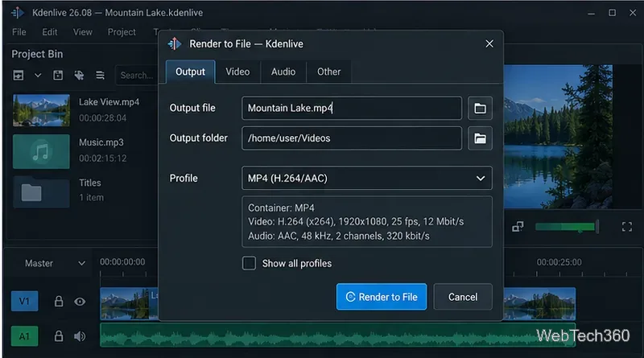This screenshot has width=644, height=358.
Task: Open the Profile dropdown MP4 (H.264/AAC)
Action: pos(367,178)
